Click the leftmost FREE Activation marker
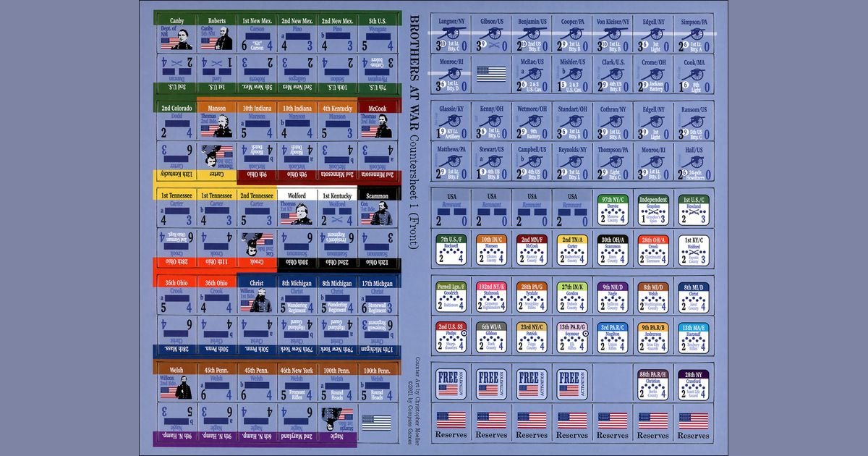 (451, 384)
